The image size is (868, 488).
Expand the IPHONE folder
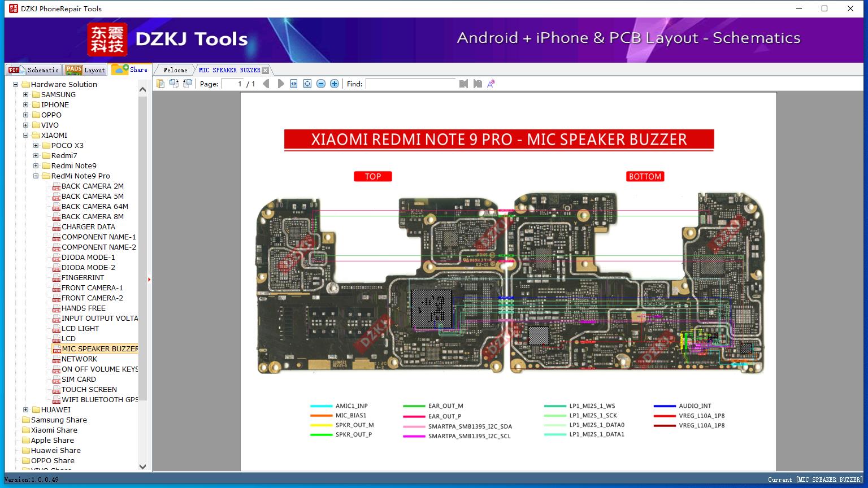(25, 105)
